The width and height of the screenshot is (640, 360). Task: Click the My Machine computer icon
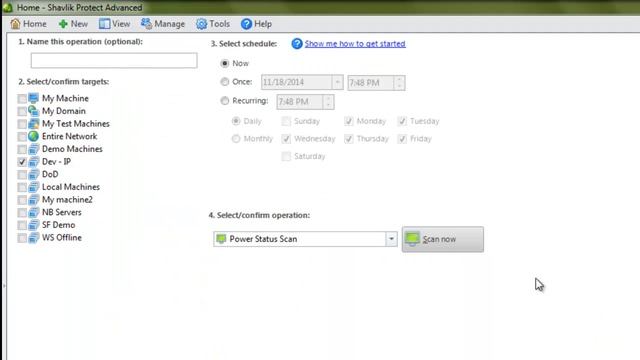point(33,98)
